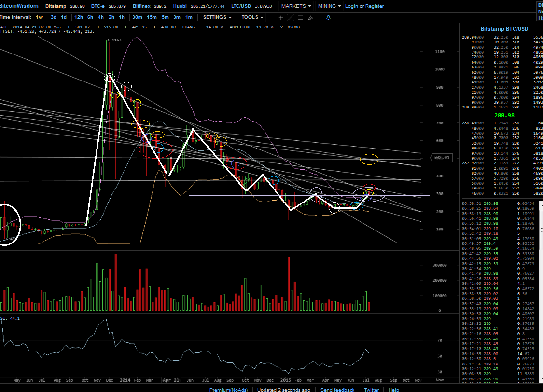Image resolution: width=543 pixels, height=392 pixels.
Task: Click the 502.01 price axis label
Action: 441,157
